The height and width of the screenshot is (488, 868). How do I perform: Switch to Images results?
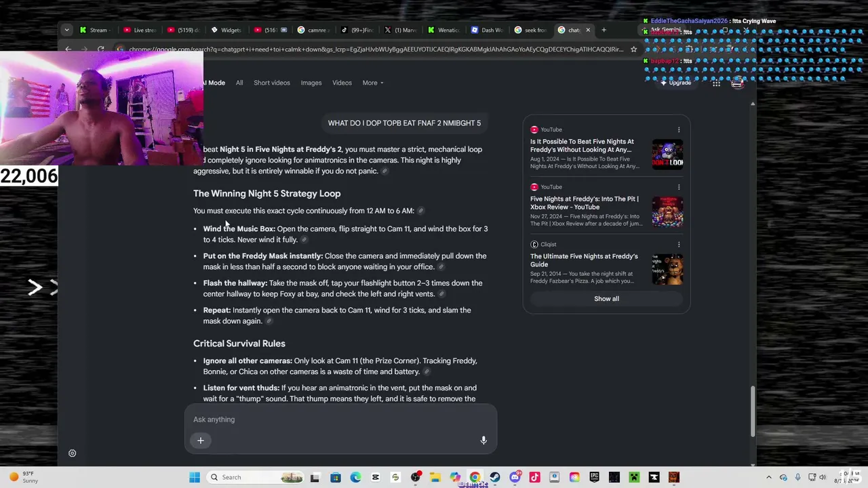(x=311, y=83)
